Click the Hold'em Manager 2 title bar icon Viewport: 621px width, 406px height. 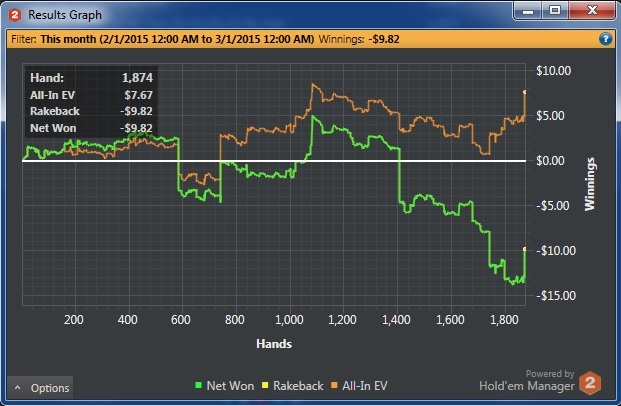coord(15,15)
